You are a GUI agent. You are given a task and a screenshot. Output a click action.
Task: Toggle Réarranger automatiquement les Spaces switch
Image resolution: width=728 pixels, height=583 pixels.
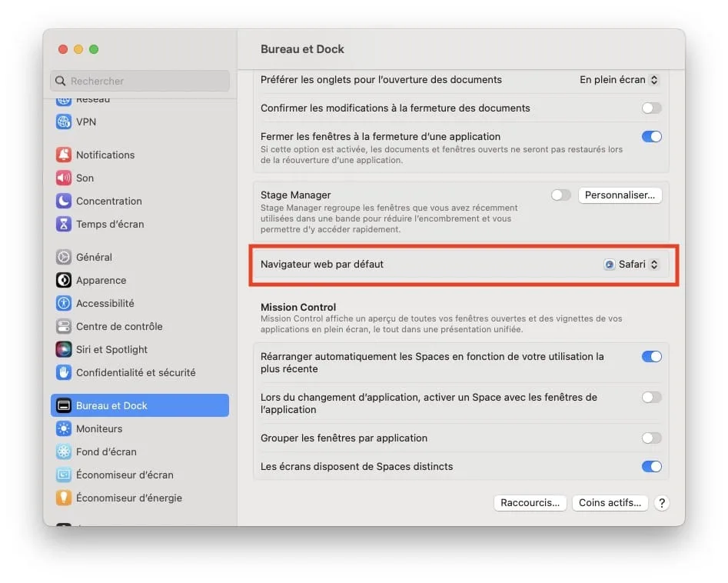[x=651, y=356]
